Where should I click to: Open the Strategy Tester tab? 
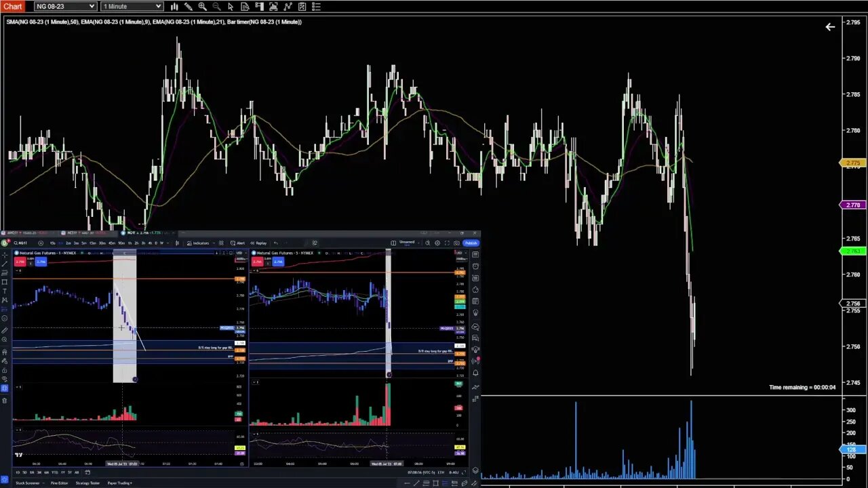[x=87, y=483]
